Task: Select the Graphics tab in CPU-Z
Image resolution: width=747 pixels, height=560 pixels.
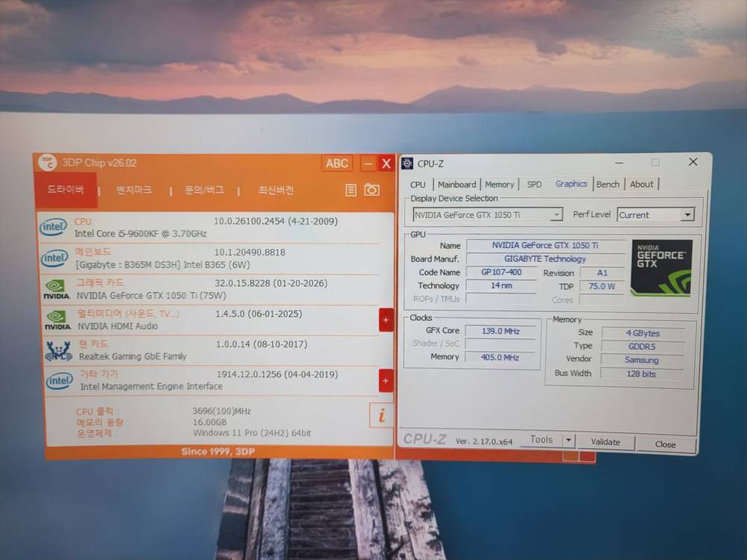Action: click(571, 184)
